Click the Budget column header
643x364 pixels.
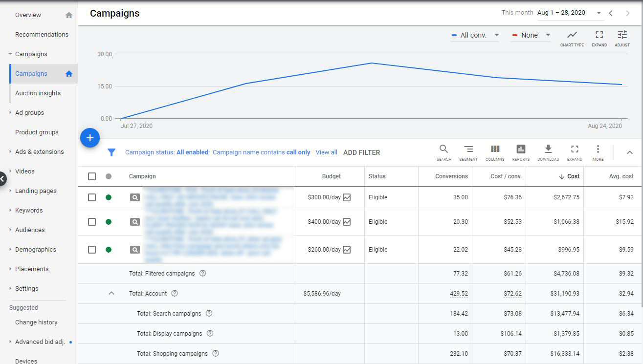click(332, 176)
